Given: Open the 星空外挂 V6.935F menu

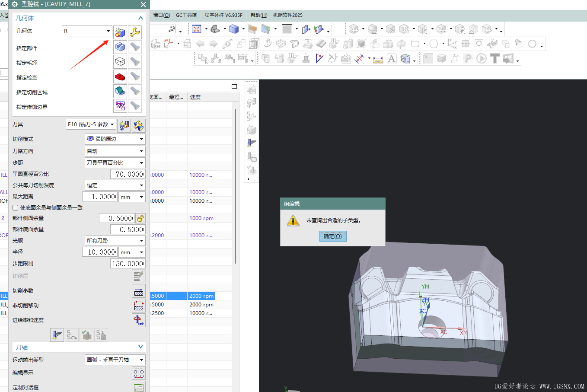Looking at the screenshot, I should 223,15.
